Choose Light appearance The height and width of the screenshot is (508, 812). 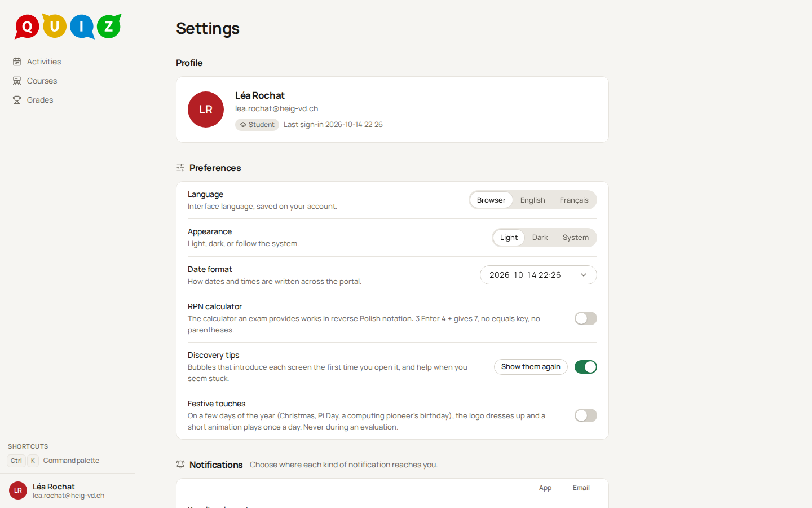click(x=509, y=238)
